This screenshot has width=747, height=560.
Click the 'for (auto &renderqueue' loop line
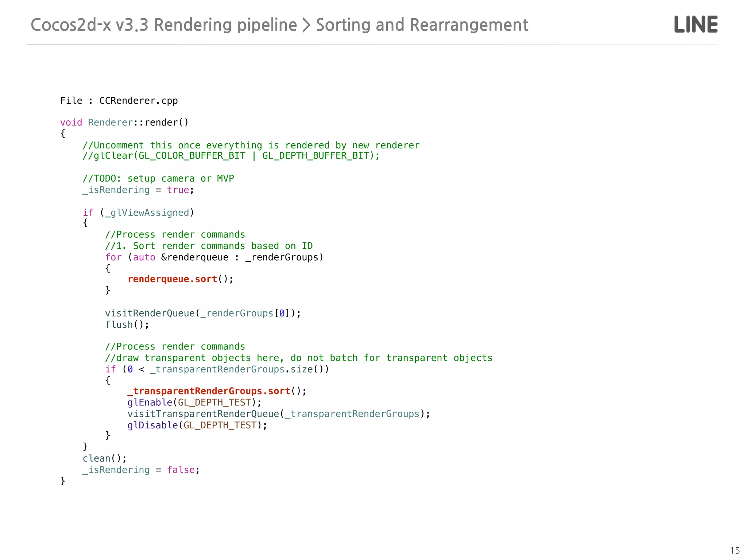point(214,258)
